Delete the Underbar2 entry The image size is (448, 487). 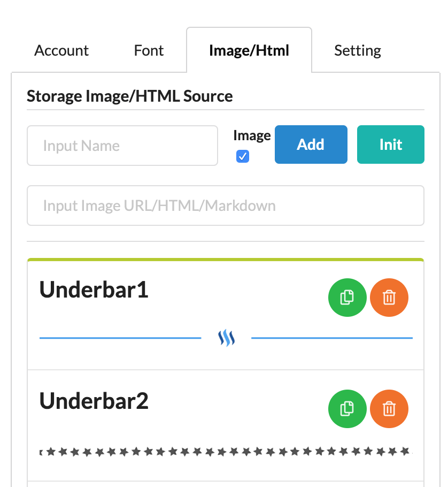click(x=389, y=409)
